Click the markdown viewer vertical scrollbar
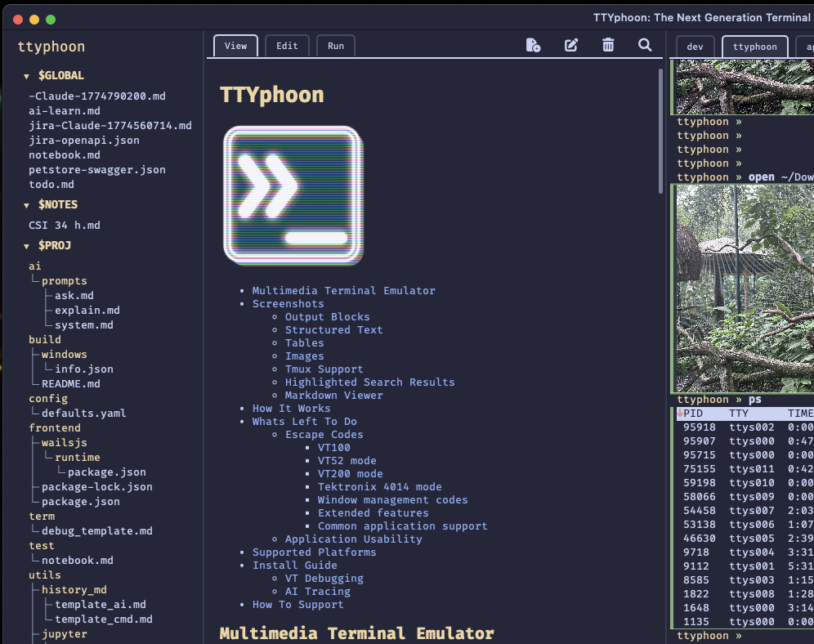The height and width of the screenshot is (644, 814). pos(660,131)
